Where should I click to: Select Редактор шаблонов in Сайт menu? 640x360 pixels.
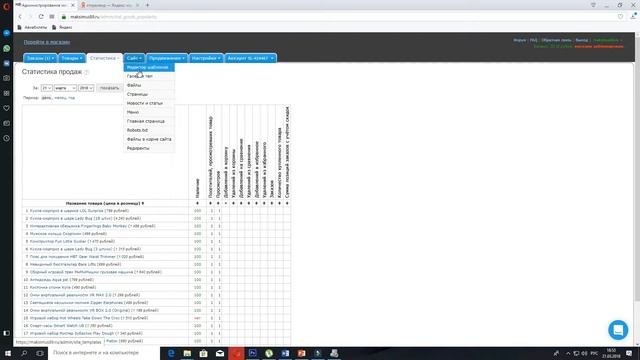(149, 67)
